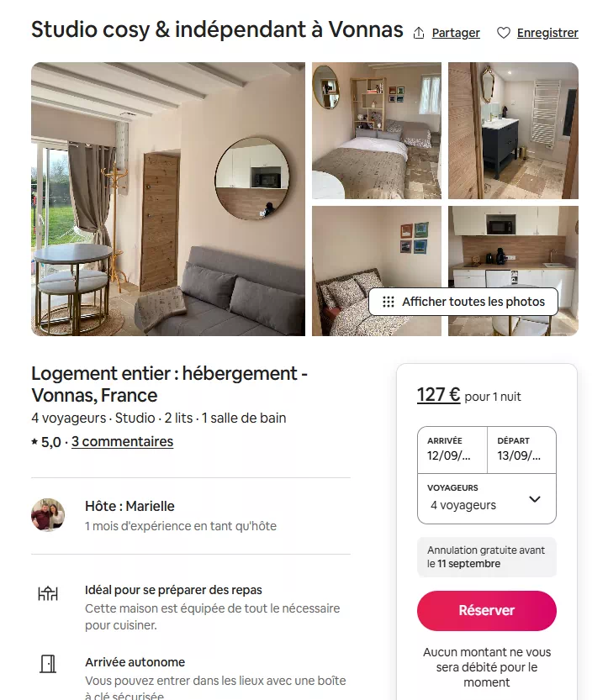
Task: Click the star rating icon next to 5,0
Action: pyautogui.click(x=34, y=441)
